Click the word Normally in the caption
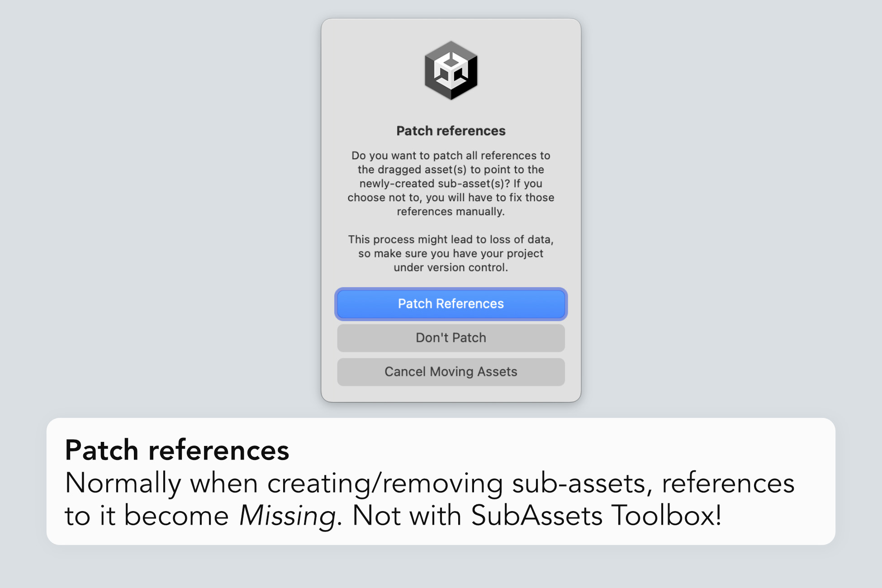 tap(123, 483)
